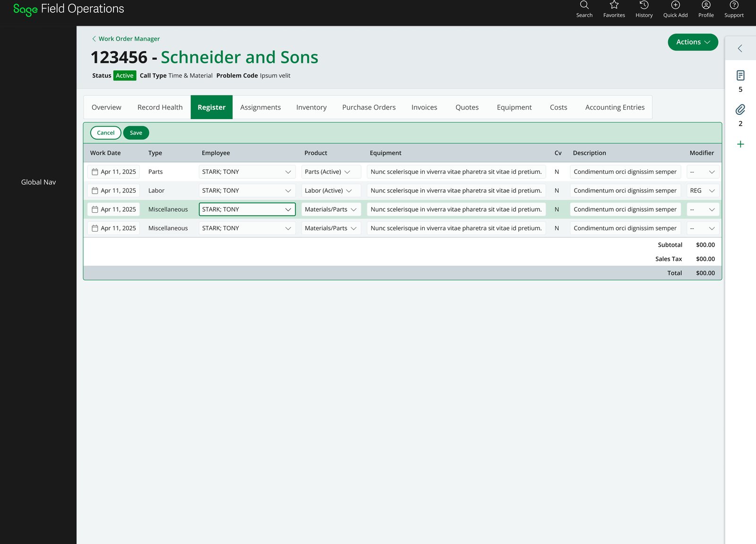Click the Quick Add plus icon
Viewport: 756px width, 544px height.
[x=675, y=5]
